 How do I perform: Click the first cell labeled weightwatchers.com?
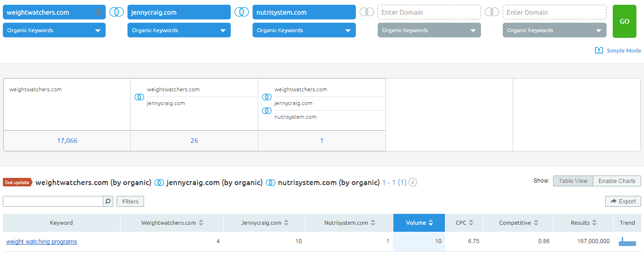(36, 89)
